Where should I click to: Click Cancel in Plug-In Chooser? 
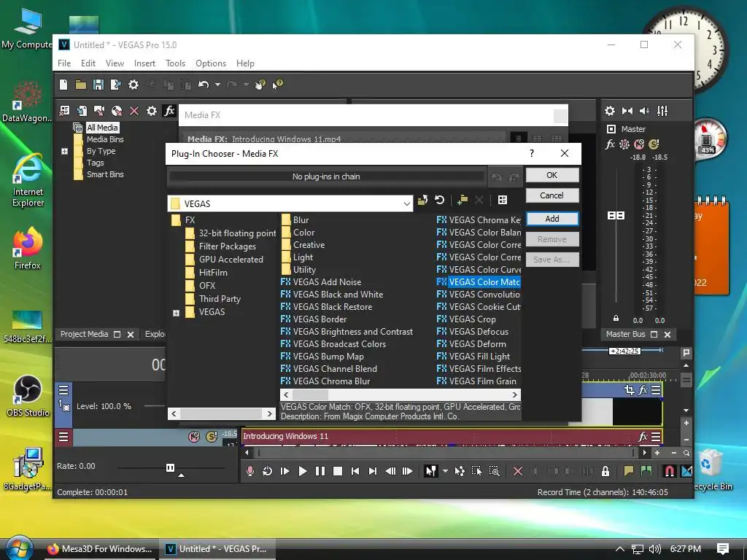click(552, 195)
